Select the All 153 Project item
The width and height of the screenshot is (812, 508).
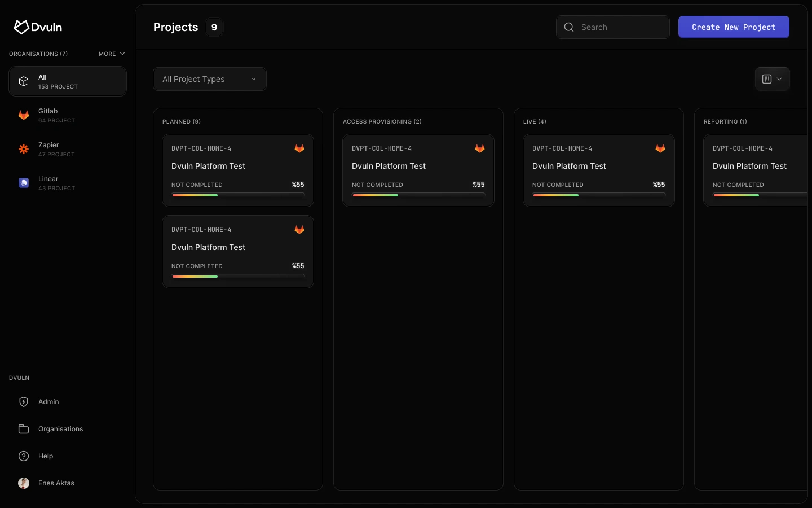[x=68, y=81]
